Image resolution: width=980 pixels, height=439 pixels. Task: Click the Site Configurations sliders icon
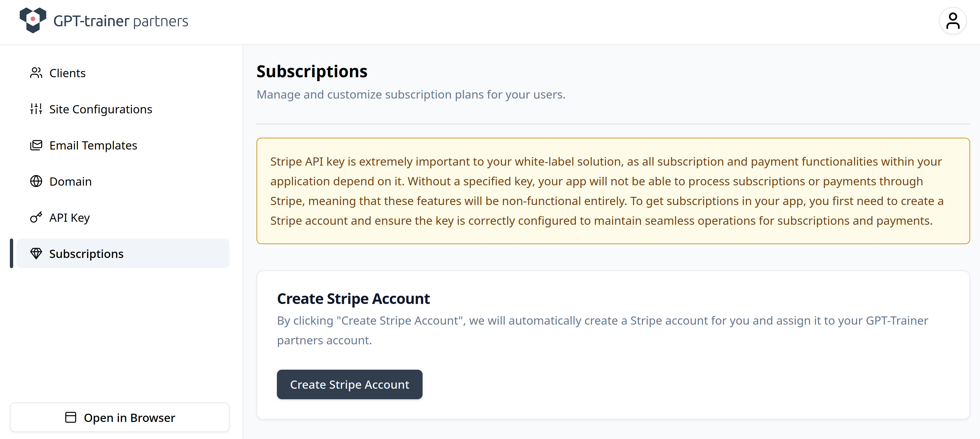(36, 109)
